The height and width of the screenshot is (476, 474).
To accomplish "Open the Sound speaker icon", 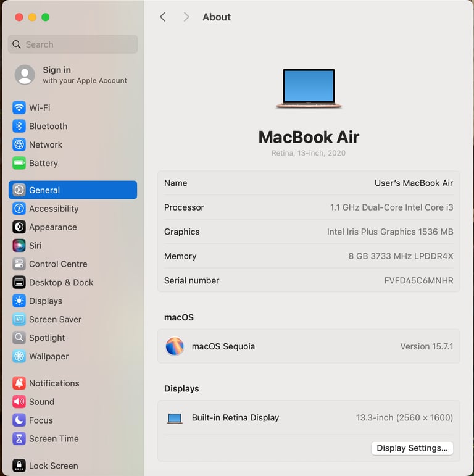I will pos(19,402).
